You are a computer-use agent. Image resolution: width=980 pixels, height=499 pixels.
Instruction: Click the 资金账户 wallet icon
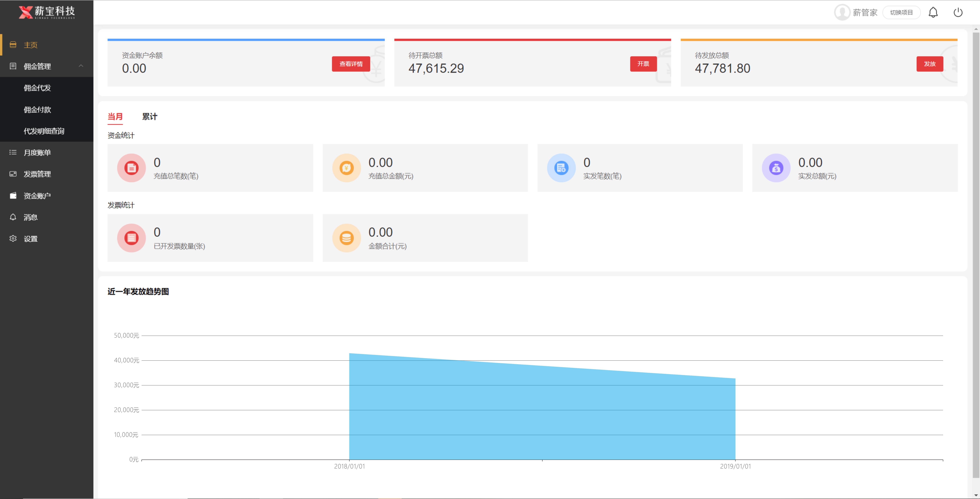tap(13, 196)
